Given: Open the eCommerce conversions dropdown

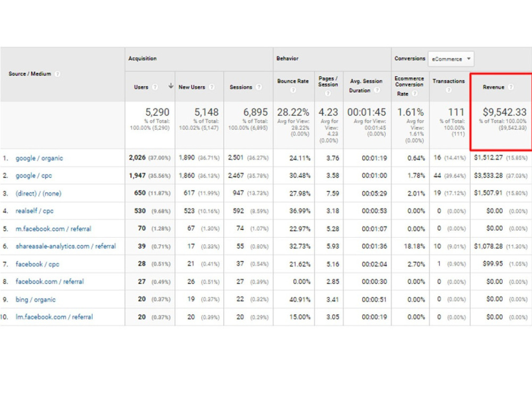Looking at the screenshot, I should (451, 59).
